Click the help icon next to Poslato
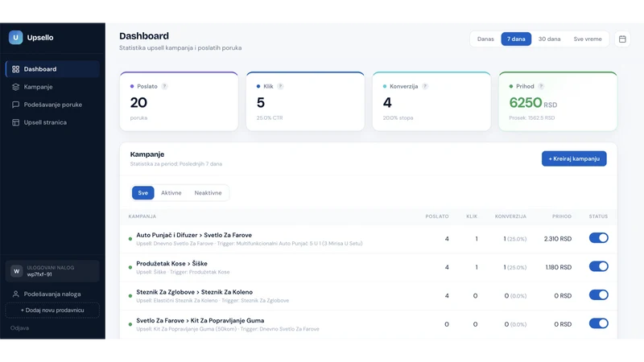This screenshot has height=362, width=644. [164, 86]
